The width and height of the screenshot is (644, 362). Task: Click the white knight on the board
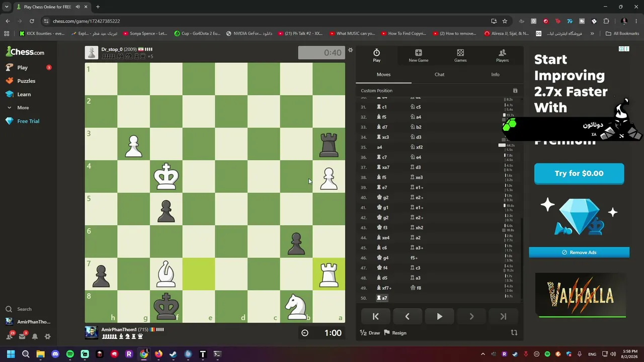tap(296, 306)
